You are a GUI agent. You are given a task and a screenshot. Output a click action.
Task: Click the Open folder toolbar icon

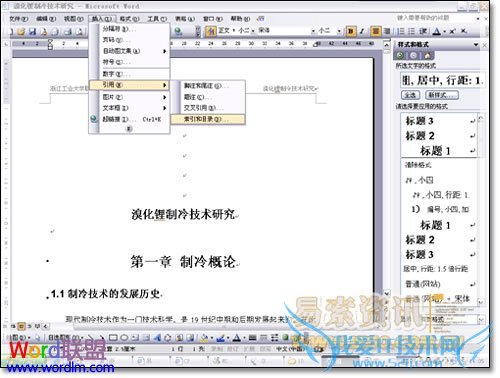pos(21,32)
